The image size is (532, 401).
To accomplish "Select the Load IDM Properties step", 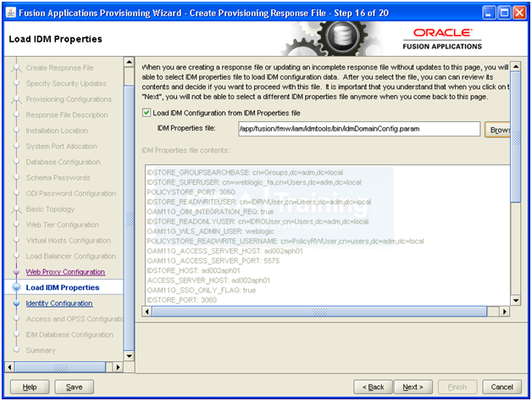I will pyautogui.click(x=63, y=287).
